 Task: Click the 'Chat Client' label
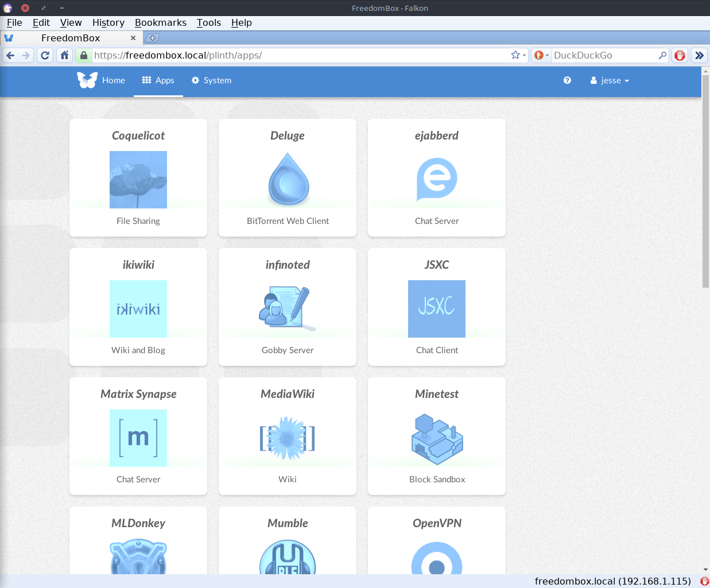click(437, 350)
